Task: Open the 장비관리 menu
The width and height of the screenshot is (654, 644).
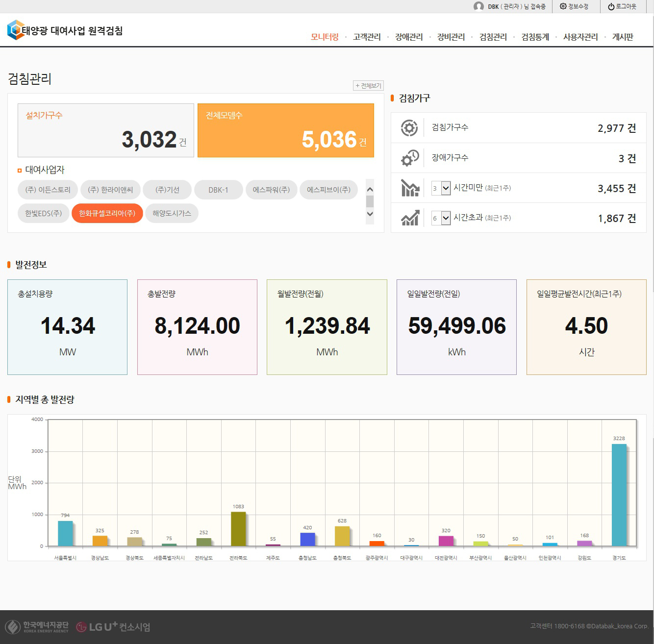Action: (451, 37)
